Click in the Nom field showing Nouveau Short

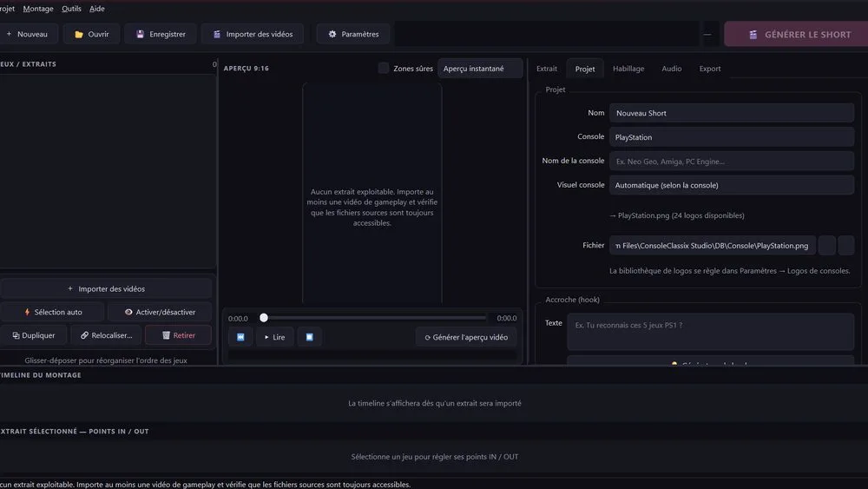tap(731, 113)
